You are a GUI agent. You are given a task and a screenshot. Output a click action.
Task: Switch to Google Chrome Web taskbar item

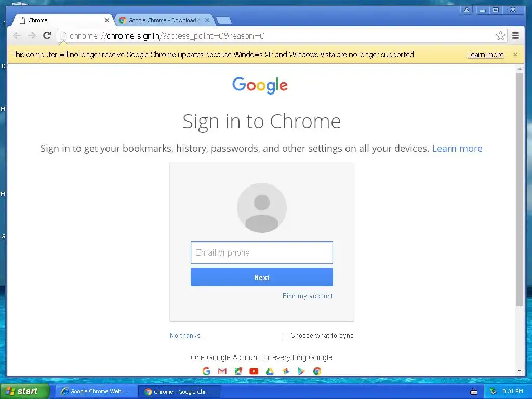pyautogui.click(x=96, y=392)
